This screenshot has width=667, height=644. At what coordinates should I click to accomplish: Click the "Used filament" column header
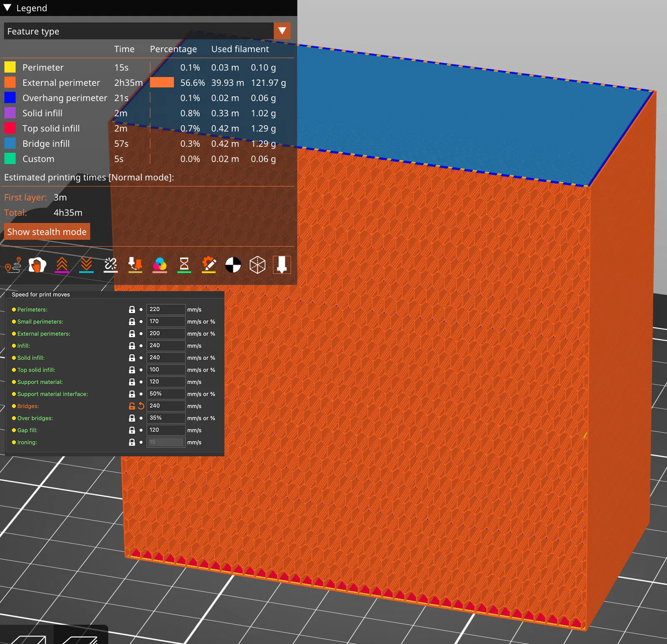[x=240, y=49]
